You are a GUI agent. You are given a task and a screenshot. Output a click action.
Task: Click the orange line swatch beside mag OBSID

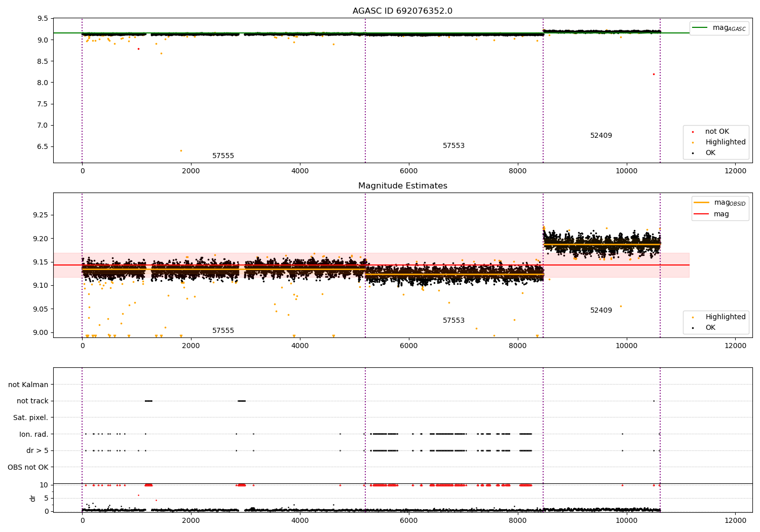coord(701,203)
